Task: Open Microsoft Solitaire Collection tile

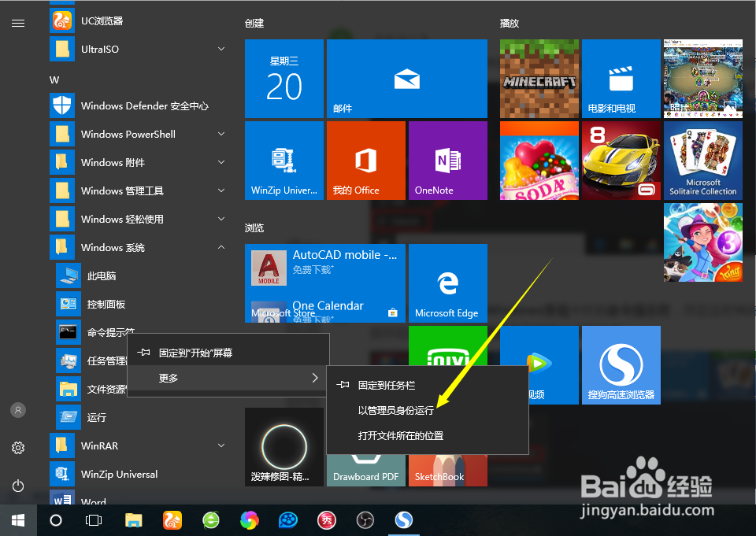Action: click(x=703, y=161)
